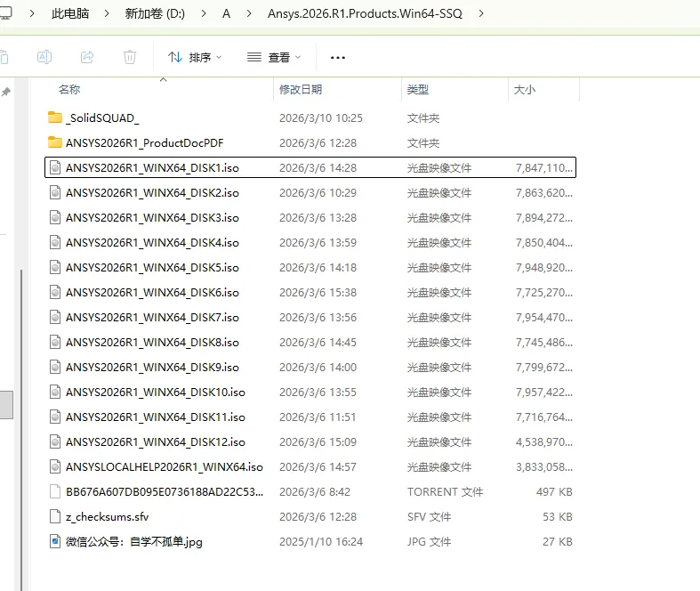This screenshot has height=591, width=700.
Task: Click the navigation pane vertical scrollbar
Action: coord(21,429)
